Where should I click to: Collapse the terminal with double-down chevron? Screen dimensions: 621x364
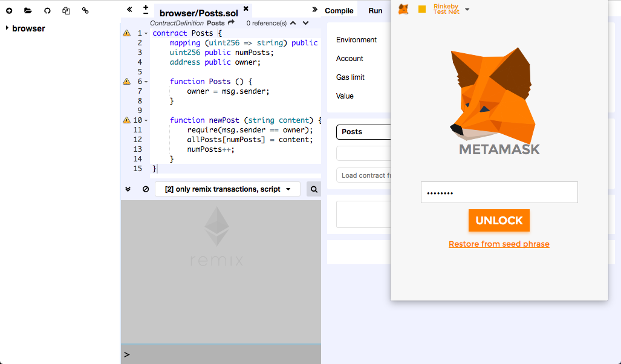pos(128,189)
